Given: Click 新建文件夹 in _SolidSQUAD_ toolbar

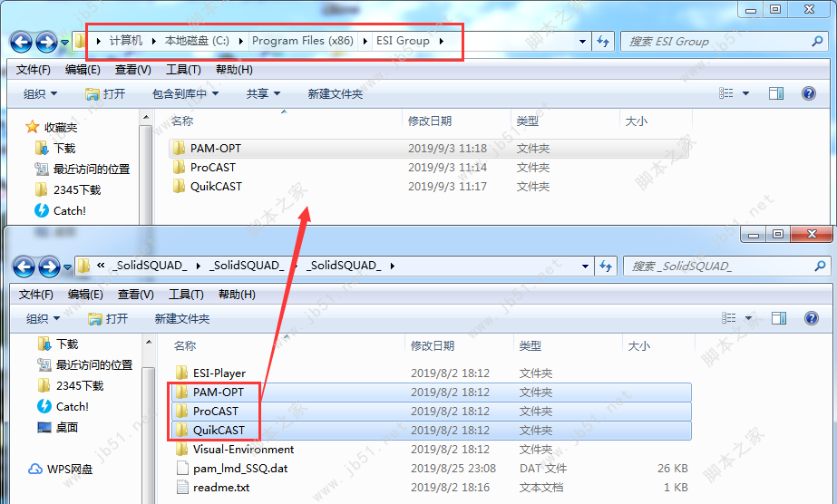Looking at the screenshot, I should [x=182, y=318].
